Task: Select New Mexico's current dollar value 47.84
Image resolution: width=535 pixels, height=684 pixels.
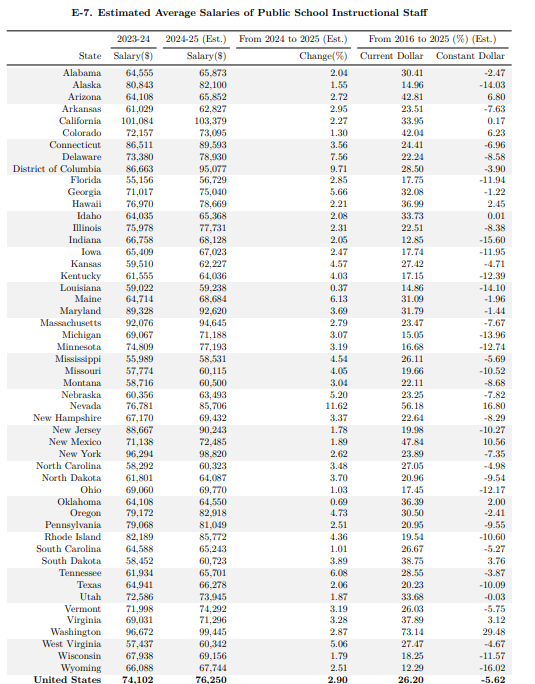Action: (x=412, y=442)
